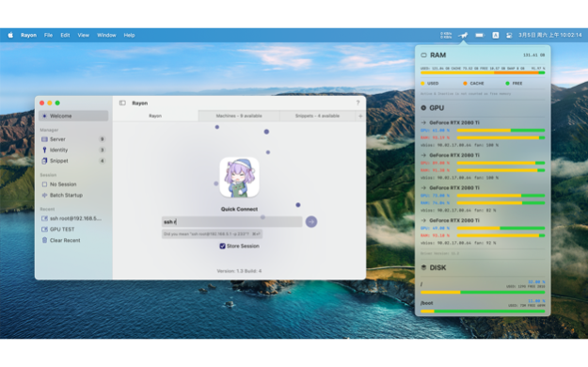Open the Apple menu
The height and width of the screenshot is (367, 588).
coord(10,35)
